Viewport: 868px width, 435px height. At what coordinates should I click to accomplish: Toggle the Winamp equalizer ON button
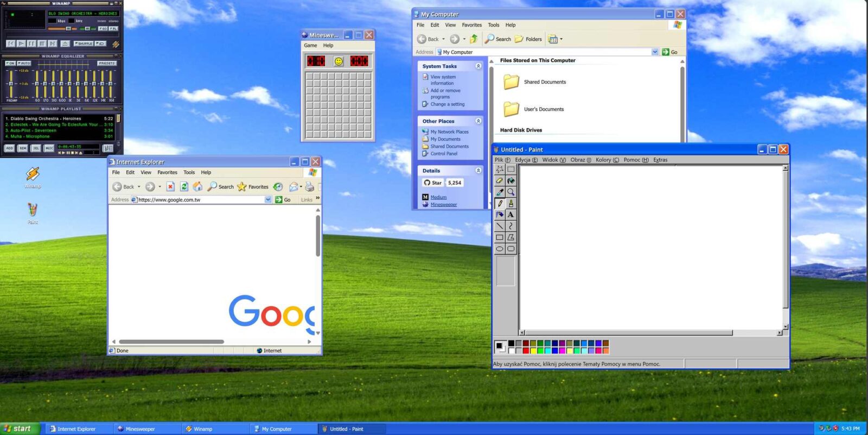coord(10,64)
